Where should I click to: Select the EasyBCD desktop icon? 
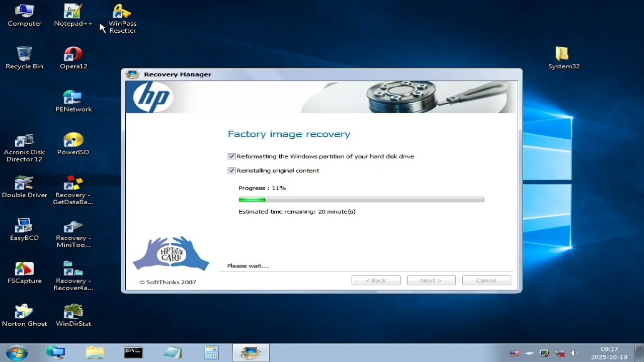tap(24, 229)
